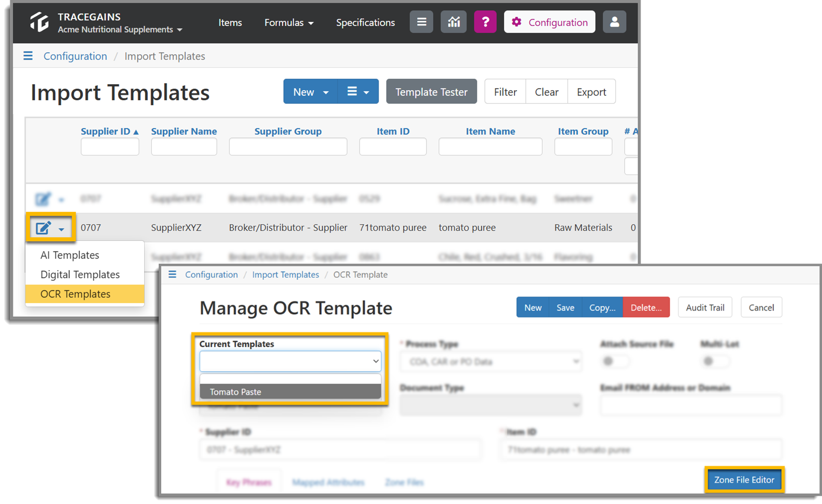The height and width of the screenshot is (504, 822).
Task: Sort by Item Group column header
Action: [583, 131]
